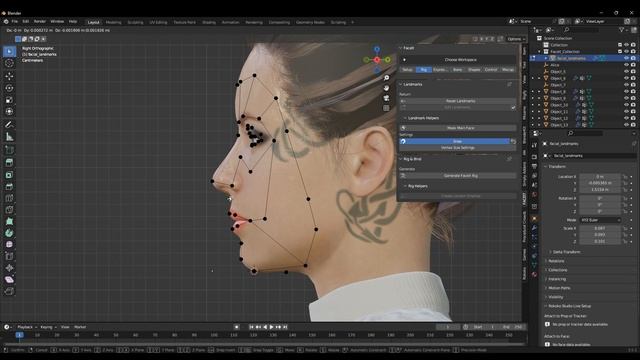Select the Spin tool
640x360 pixels.
click(x=9, y=233)
